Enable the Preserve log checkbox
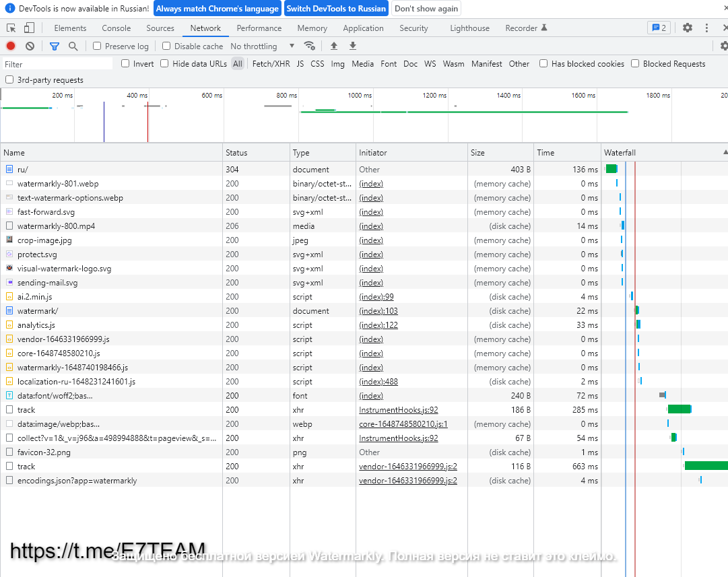728x577 pixels. (x=97, y=46)
